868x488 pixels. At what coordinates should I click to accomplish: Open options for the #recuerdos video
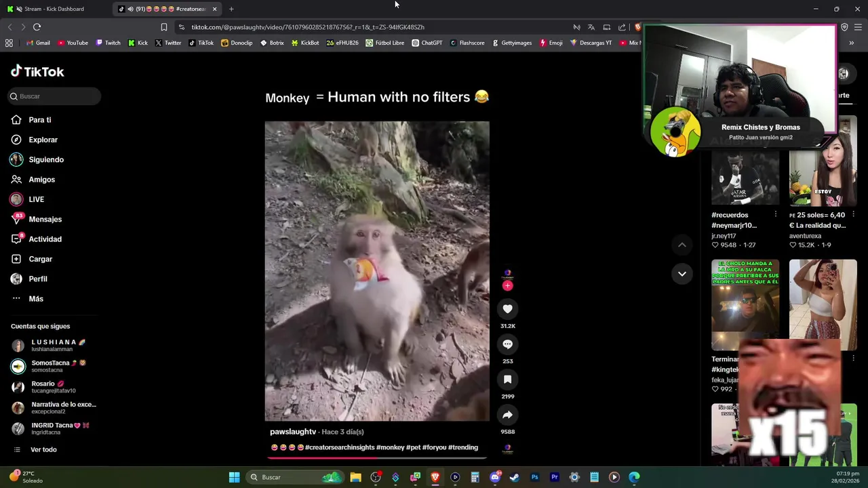776,214
